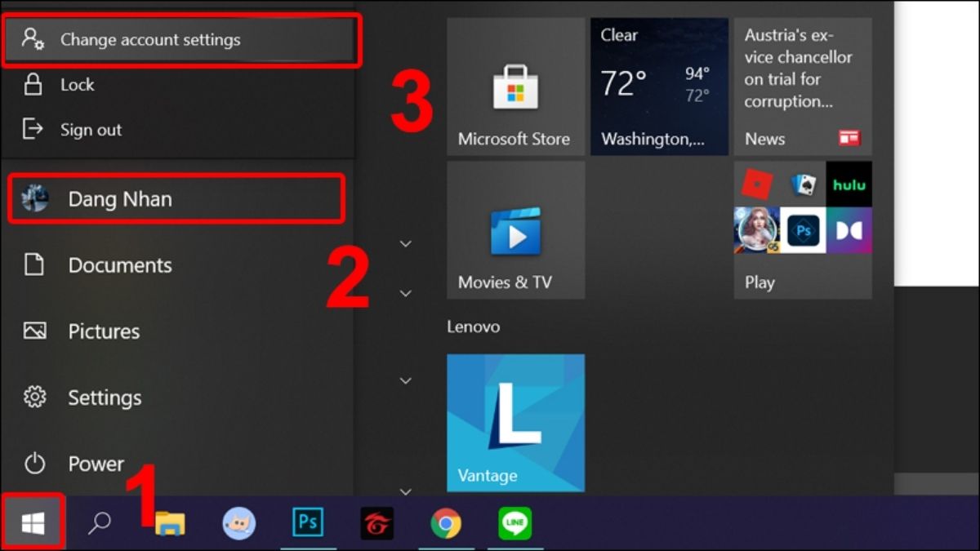Viewport: 980px width, 551px height.
Task: Expand the chevron next to Documents
Action: [x=405, y=242]
